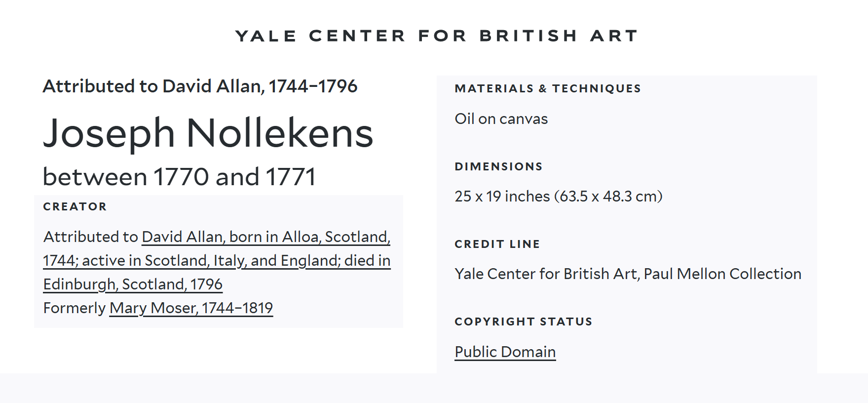Click "Edinburgh, Scotland, 1796" in the creator link
The width and height of the screenshot is (868, 403).
coord(133,284)
